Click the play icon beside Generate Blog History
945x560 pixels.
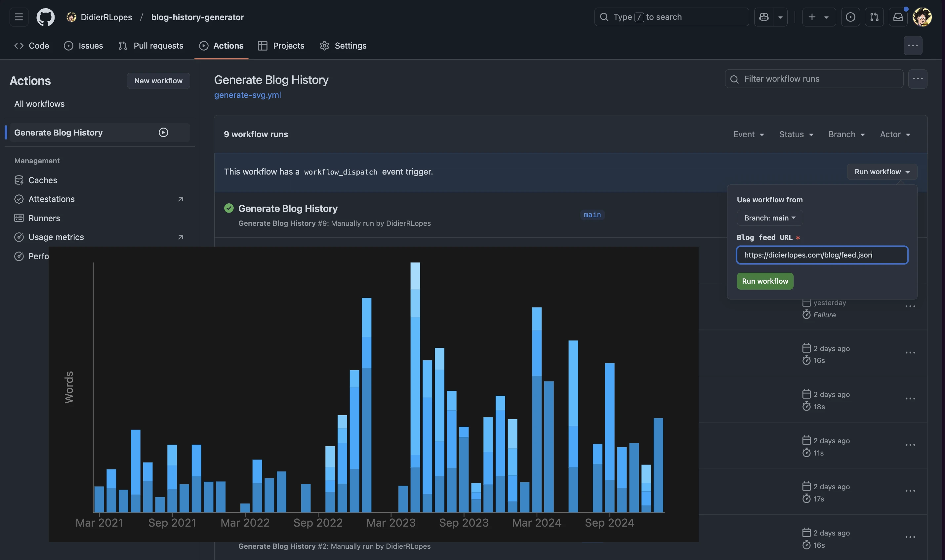coord(163,133)
